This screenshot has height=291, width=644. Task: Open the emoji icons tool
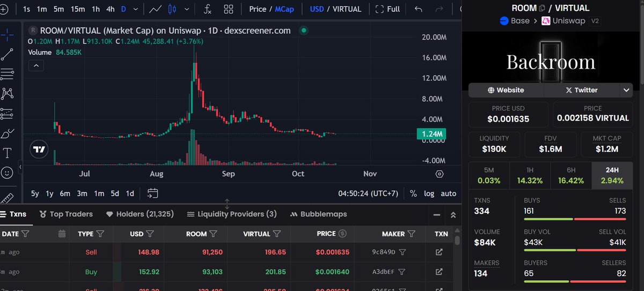coord(7,173)
